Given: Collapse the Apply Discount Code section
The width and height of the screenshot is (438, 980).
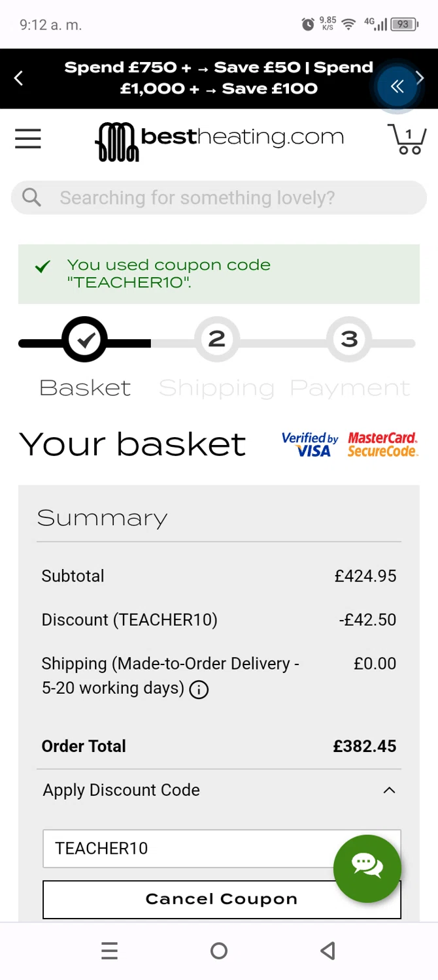Looking at the screenshot, I should point(389,791).
